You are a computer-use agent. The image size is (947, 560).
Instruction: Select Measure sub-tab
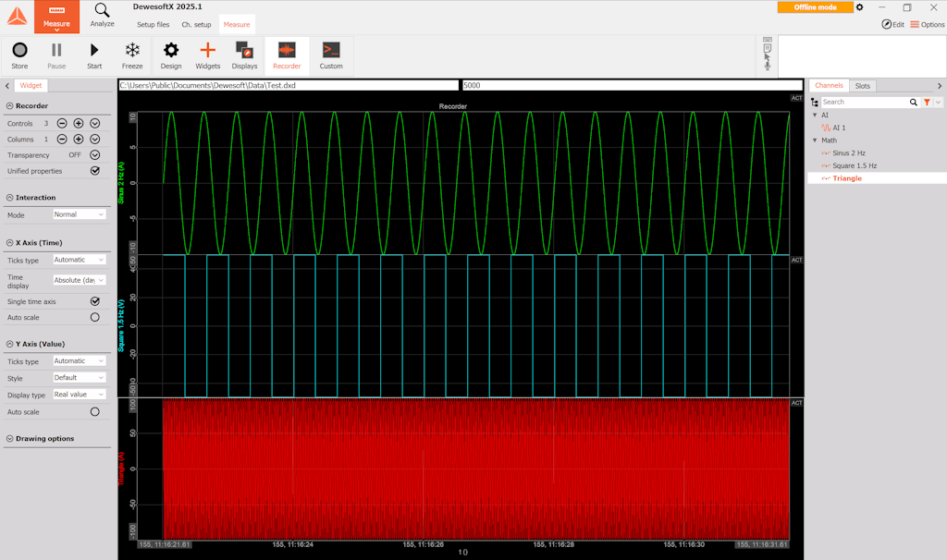(237, 25)
